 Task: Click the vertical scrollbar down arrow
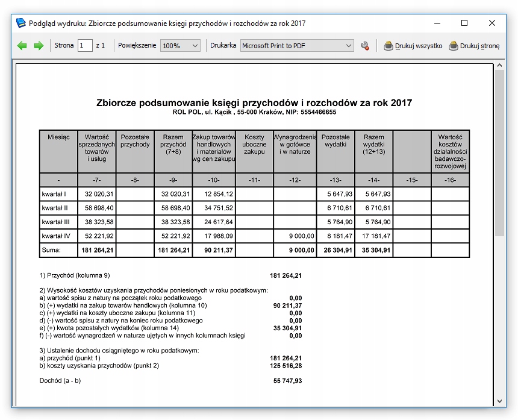point(500,401)
